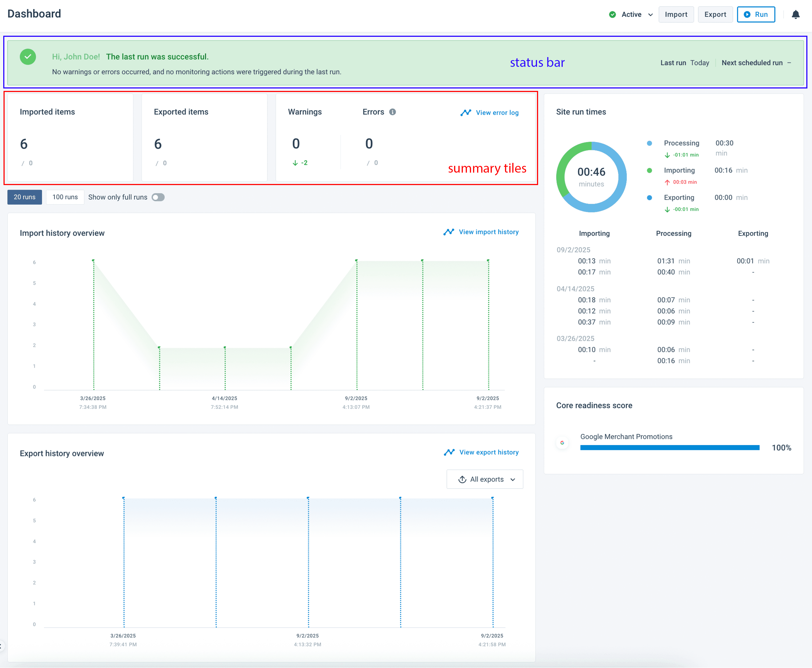Click Google Merchant Promotions progress bar
Viewport: 812px width, 668px height.
(x=670, y=447)
